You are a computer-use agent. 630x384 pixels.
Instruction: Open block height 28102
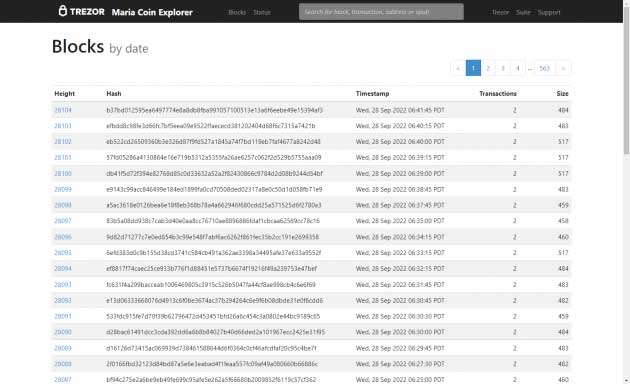63,141
